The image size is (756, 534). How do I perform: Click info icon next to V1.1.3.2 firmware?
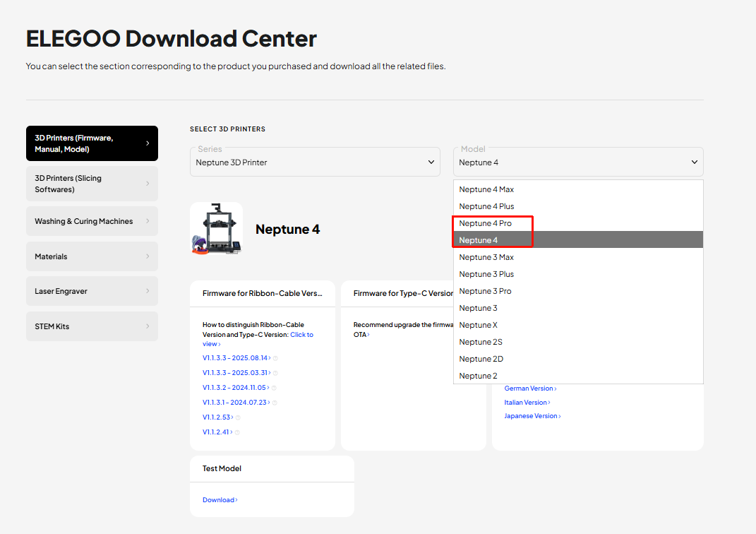(x=274, y=388)
